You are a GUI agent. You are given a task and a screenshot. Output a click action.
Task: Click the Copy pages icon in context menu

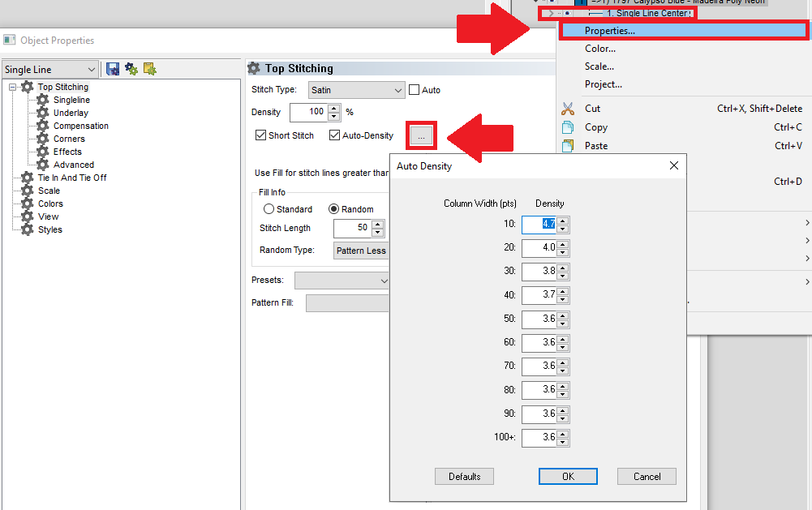point(568,127)
